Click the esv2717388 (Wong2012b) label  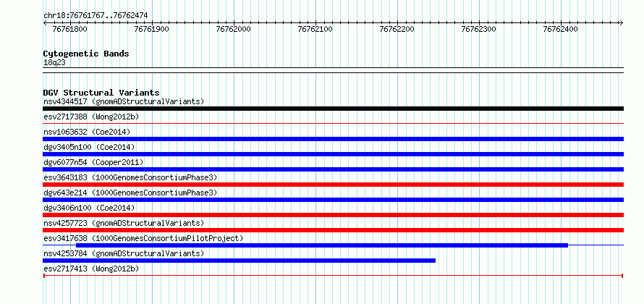point(91,117)
